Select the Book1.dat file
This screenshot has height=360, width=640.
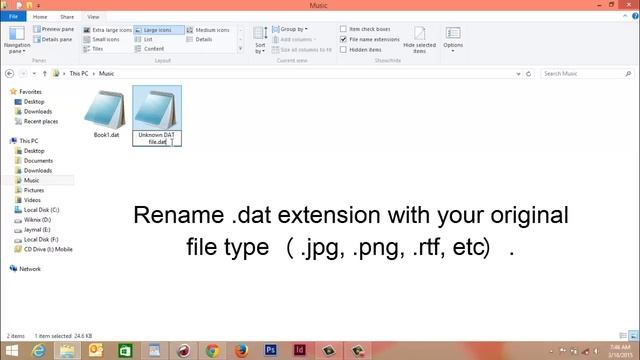(x=106, y=114)
